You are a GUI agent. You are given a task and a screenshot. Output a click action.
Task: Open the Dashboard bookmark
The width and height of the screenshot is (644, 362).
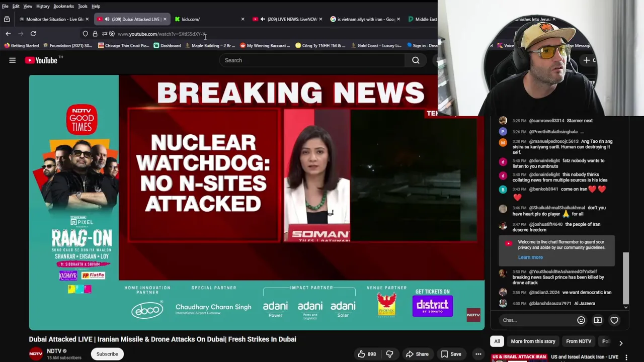coord(167,46)
